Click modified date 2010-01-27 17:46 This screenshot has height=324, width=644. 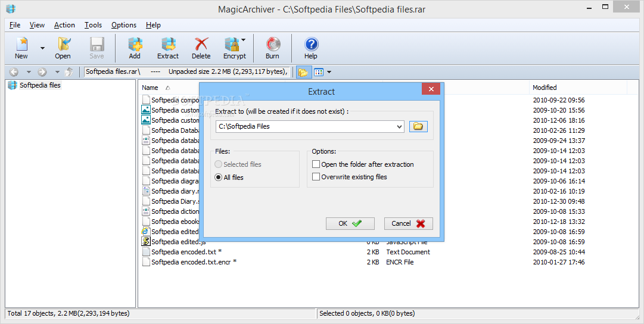(x=559, y=262)
